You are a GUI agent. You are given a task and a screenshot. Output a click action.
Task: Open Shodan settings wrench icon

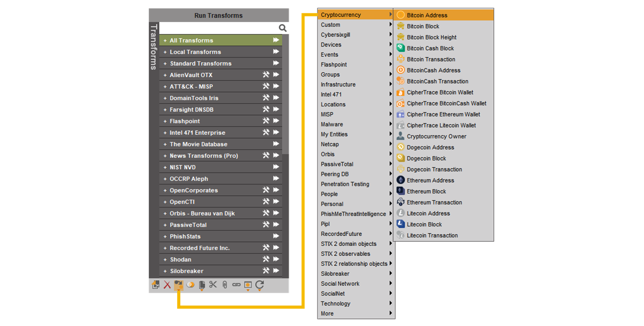click(x=266, y=259)
